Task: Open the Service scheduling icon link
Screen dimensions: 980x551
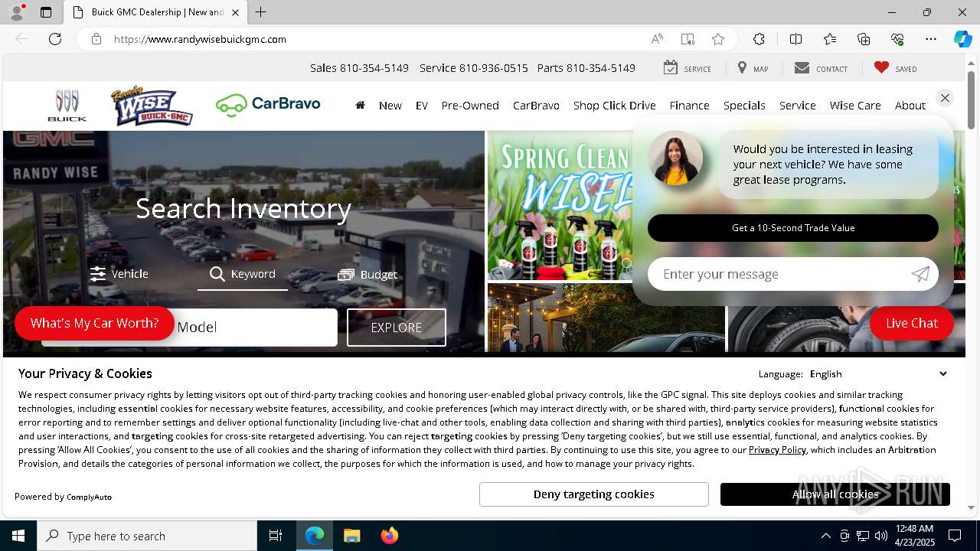Action: (687, 68)
